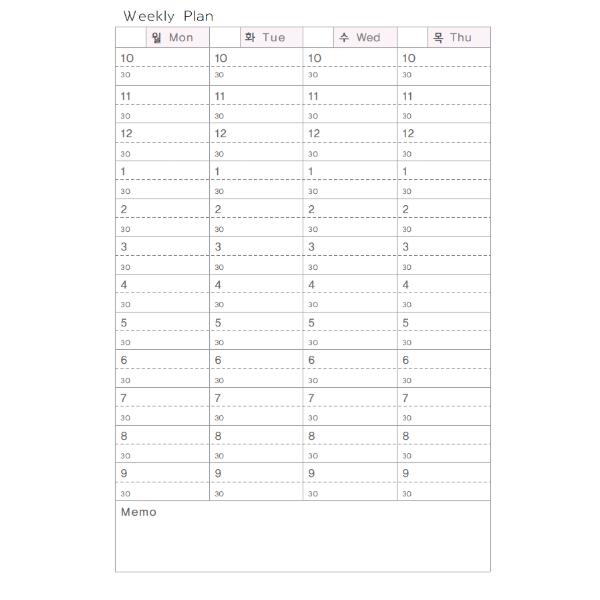Click Thursday's 9 o'clock time slot
The width and height of the screenshot is (600, 600).
tap(444, 473)
